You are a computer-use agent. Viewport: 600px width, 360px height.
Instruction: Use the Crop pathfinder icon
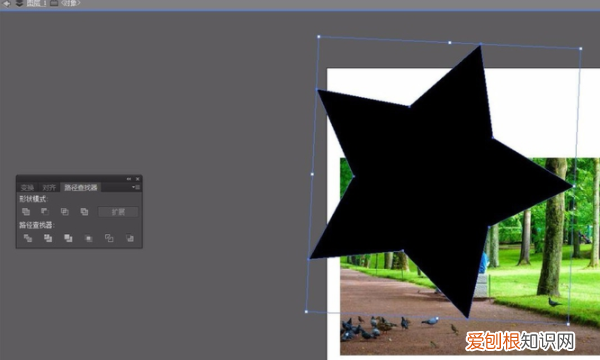(88, 238)
